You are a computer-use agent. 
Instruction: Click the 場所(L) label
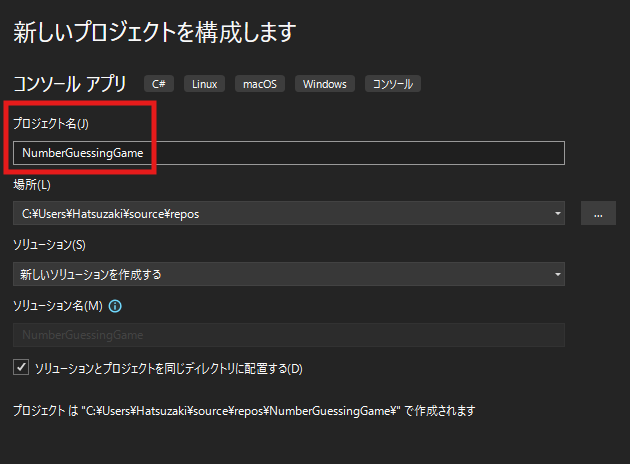[32, 184]
